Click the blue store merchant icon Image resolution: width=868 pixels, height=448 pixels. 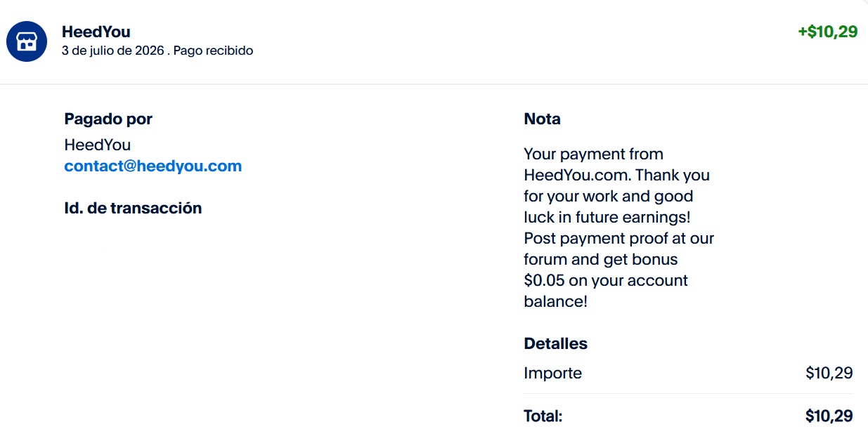27,41
